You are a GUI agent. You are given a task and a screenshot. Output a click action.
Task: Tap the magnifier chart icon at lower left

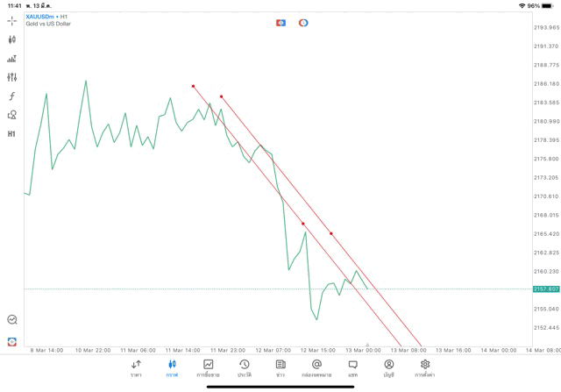tap(12, 319)
